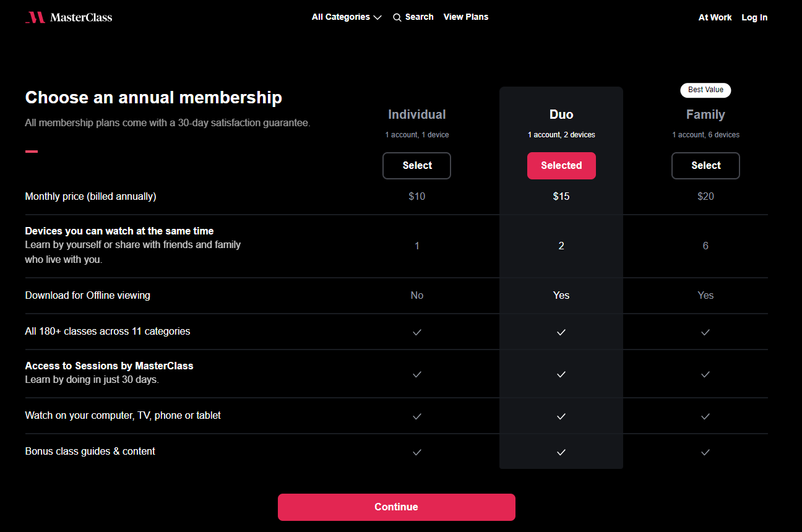Click Individual checkmark for All 180+ classes
This screenshot has height=532, width=802.
[417, 332]
